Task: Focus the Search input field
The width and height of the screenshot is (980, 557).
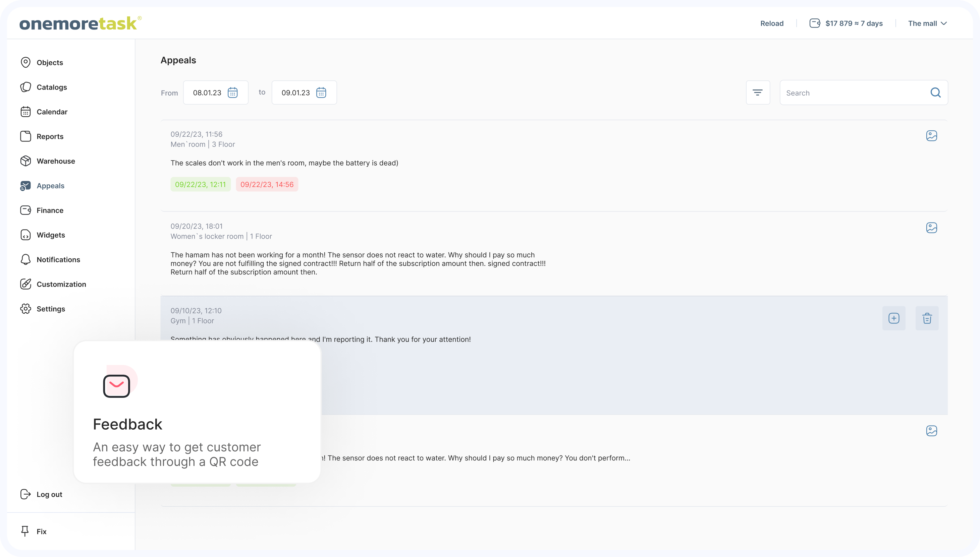Action: click(x=854, y=93)
